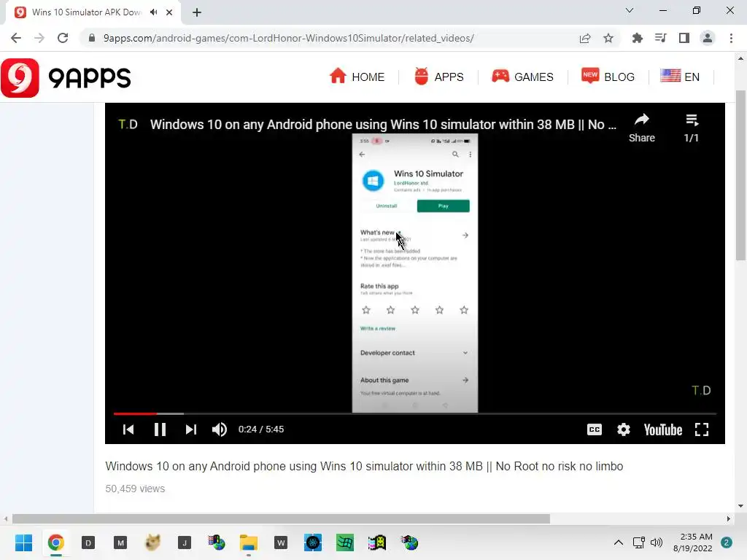747x560 pixels.
Task: Toggle Chrome side panel
Action: pyautogui.click(x=684, y=38)
